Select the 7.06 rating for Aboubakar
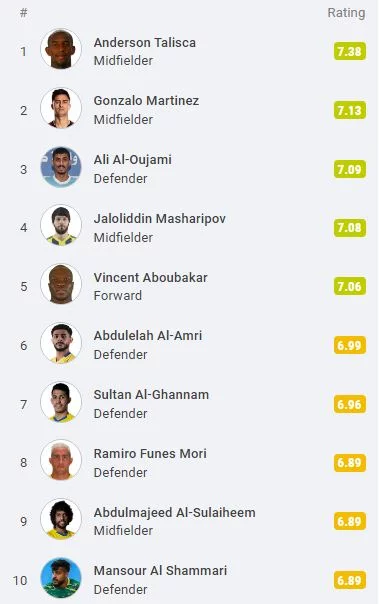380x604 pixels. tap(350, 286)
